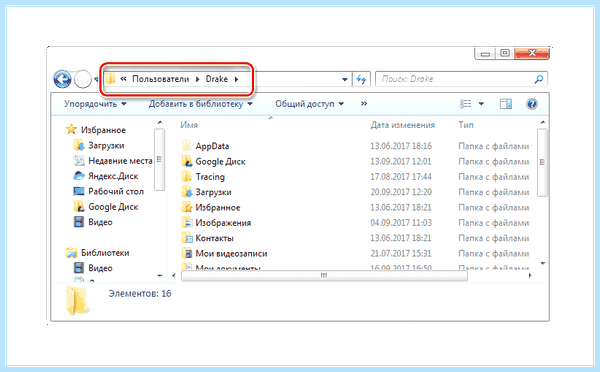Viewport: 600px width, 372px height.
Task: Click the AppData folder icon
Action: tap(187, 146)
